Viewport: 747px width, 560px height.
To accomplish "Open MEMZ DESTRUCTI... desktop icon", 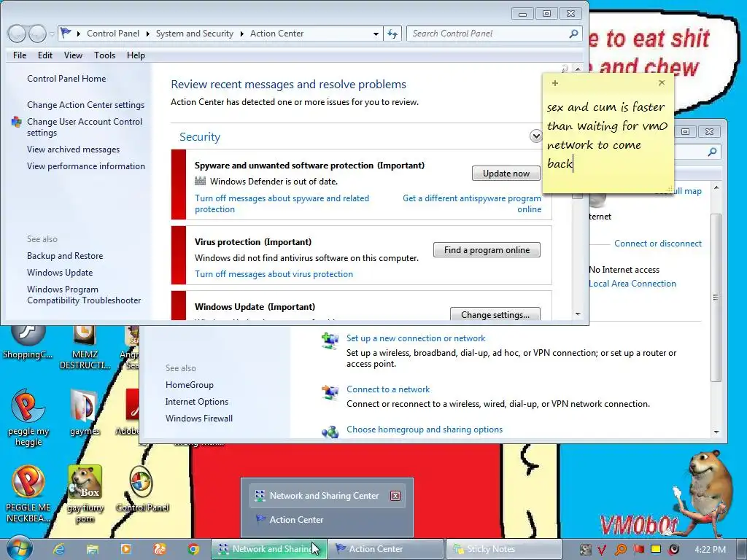I will [x=85, y=348].
